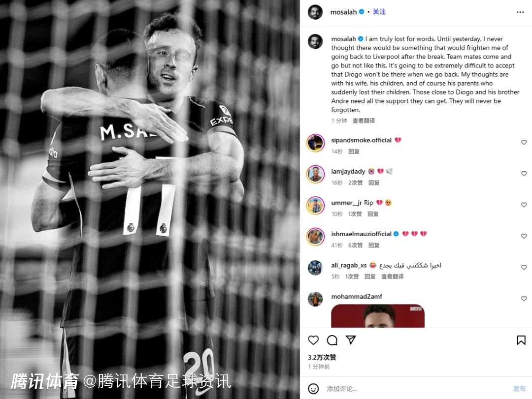Save post with bookmark icon
The image size is (532, 399).
[x=521, y=340]
